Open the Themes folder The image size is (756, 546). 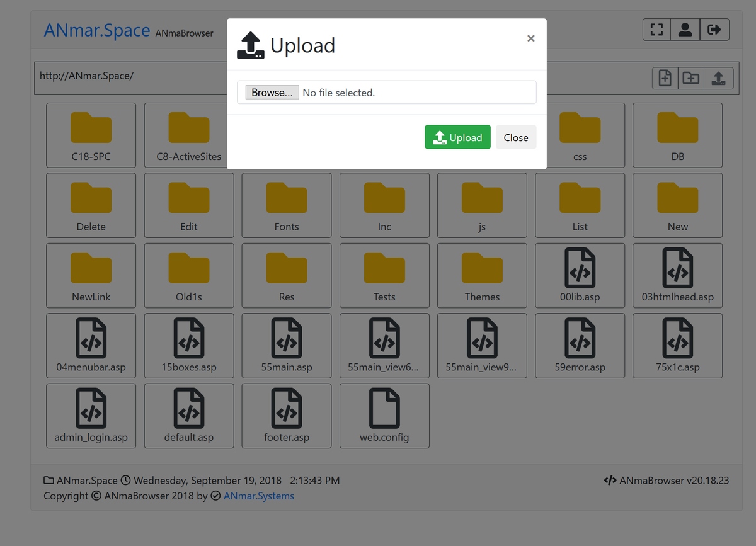point(482,276)
